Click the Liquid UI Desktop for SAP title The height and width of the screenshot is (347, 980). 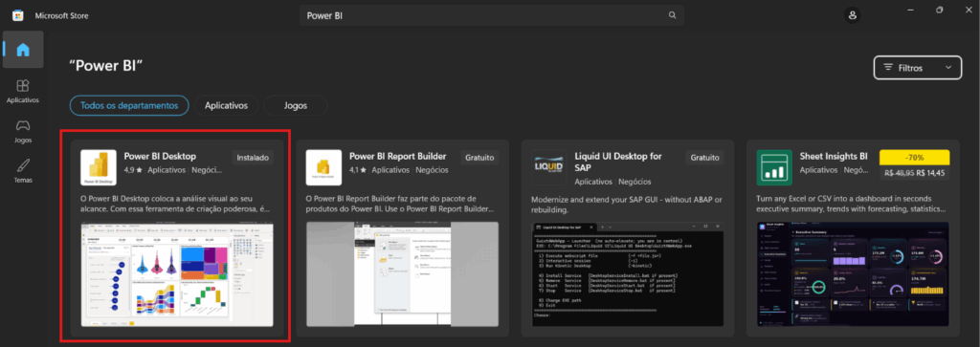pos(618,163)
